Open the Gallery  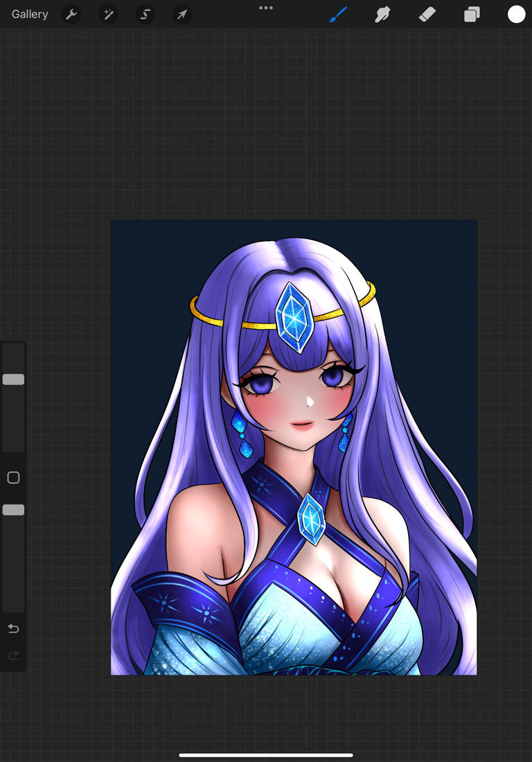pyautogui.click(x=30, y=14)
